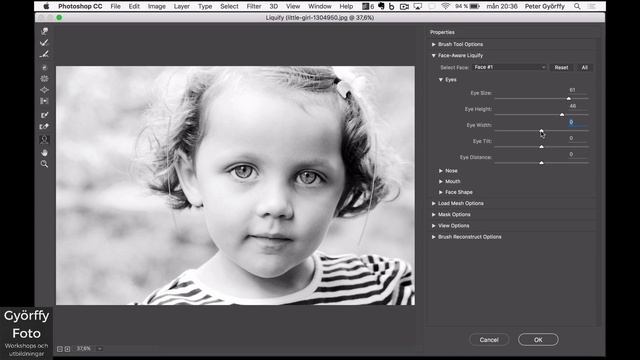Click the Reset button
The width and height of the screenshot is (640, 360).
coord(561,67)
